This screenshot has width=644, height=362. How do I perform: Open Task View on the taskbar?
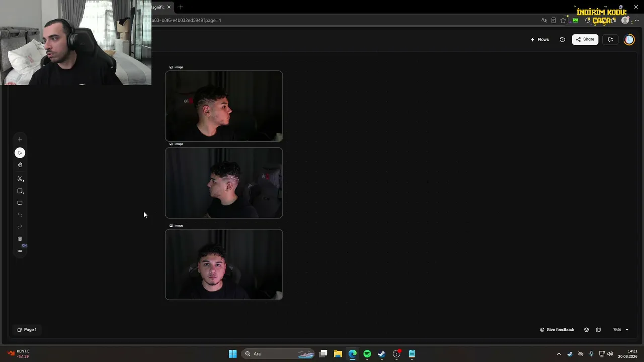point(324,354)
